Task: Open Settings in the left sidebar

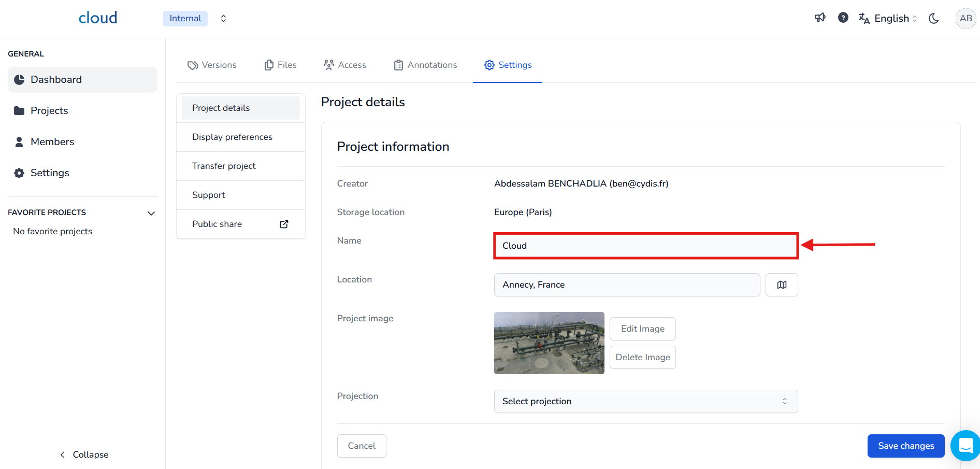Action: click(50, 173)
